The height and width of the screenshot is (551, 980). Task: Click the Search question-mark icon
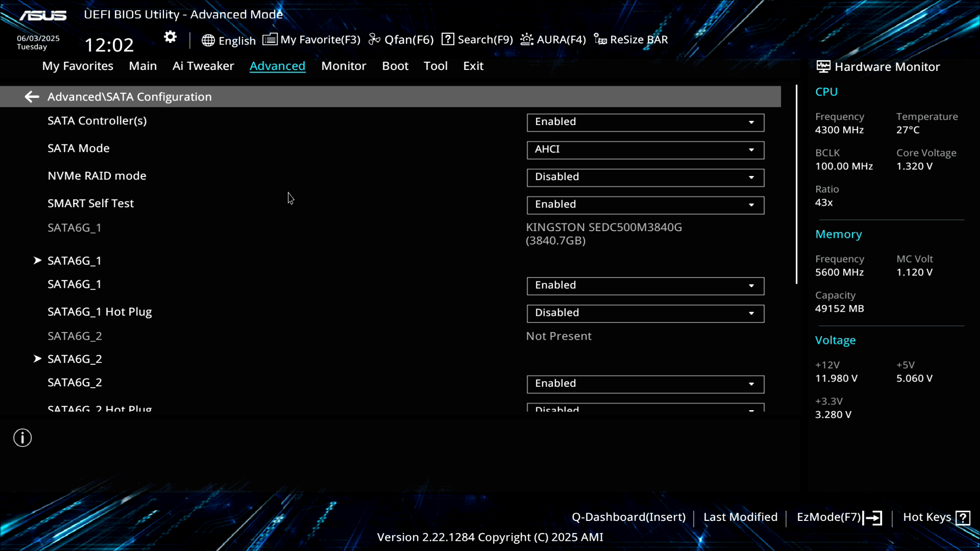[x=448, y=39]
